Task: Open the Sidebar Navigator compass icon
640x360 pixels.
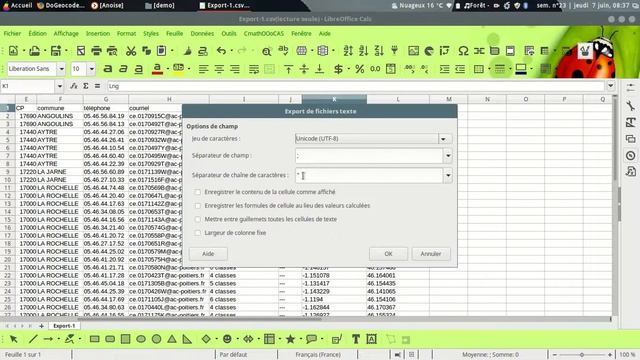Action: point(631,156)
